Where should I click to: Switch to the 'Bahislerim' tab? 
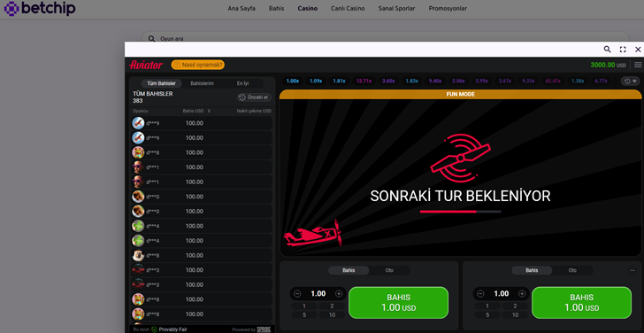[x=202, y=83]
